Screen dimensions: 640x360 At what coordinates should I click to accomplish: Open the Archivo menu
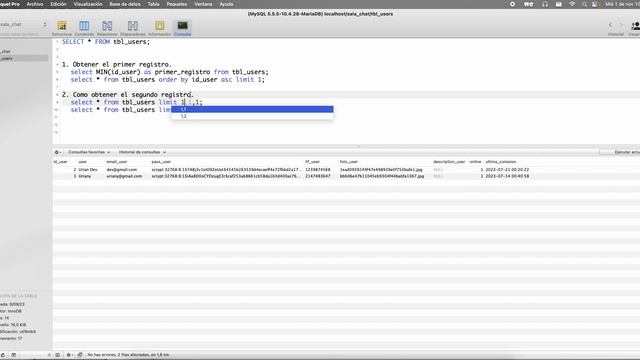click(x=35, y=4)
